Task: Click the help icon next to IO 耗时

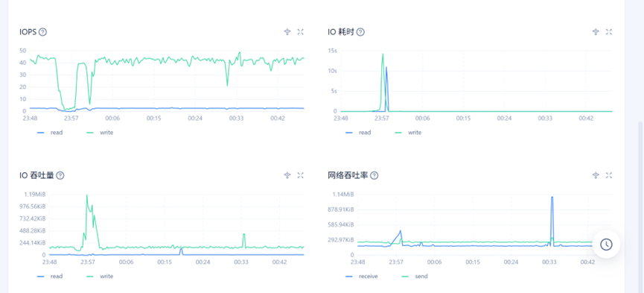Action: coord(360,32)
